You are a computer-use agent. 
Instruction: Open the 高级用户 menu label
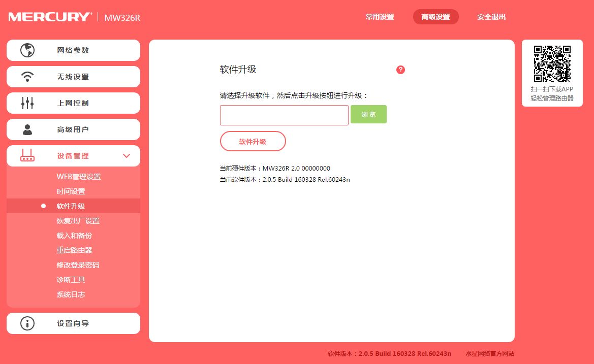73,129
